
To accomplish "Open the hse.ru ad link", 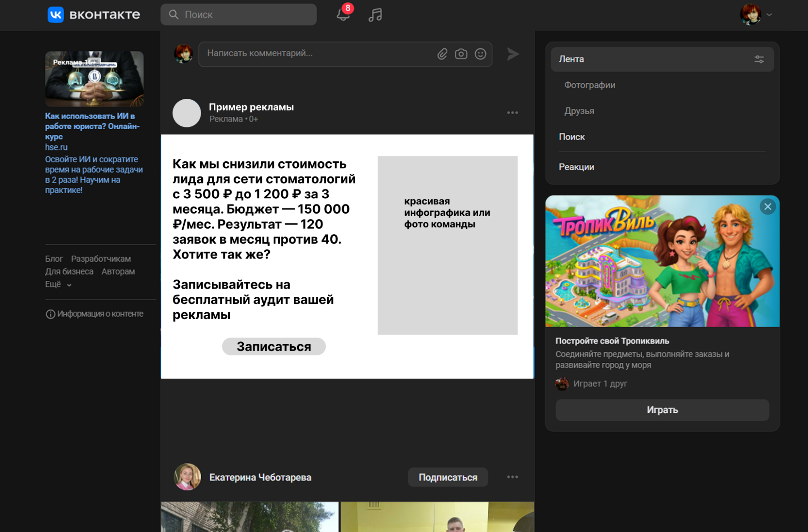I will 56,147.
